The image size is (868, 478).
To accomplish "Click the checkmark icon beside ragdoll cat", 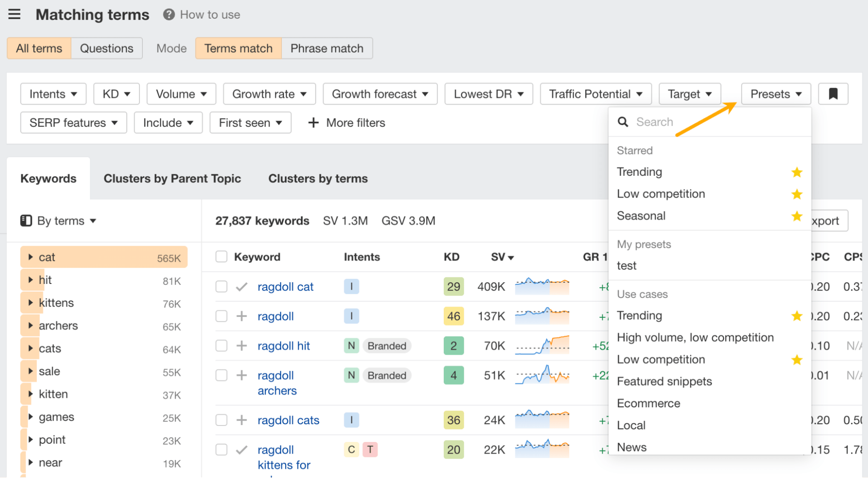I will 241,287.
